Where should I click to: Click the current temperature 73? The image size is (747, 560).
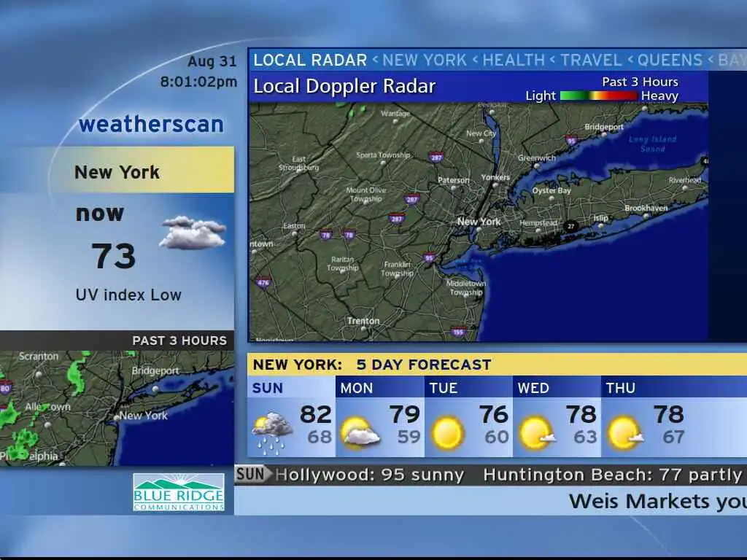click(114, 256)
